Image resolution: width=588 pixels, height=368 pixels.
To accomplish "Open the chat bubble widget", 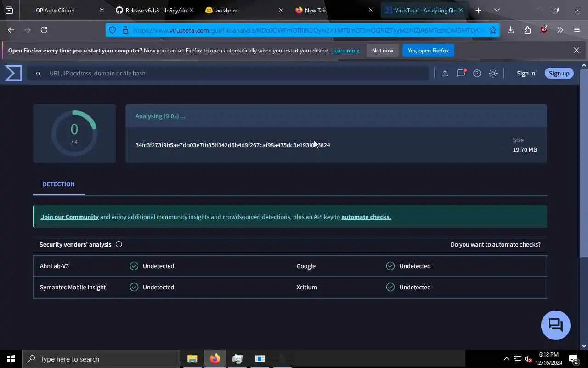I will click(x=556, y=325).
